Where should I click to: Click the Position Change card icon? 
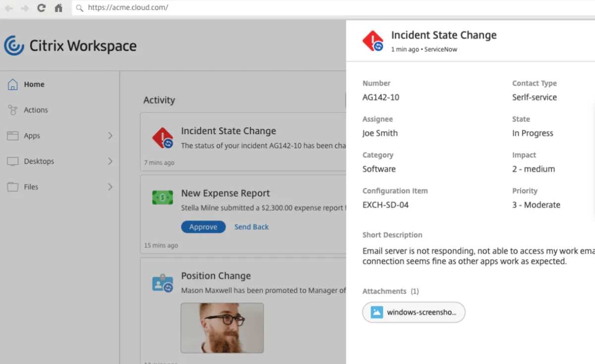click(x=163, y=283)
